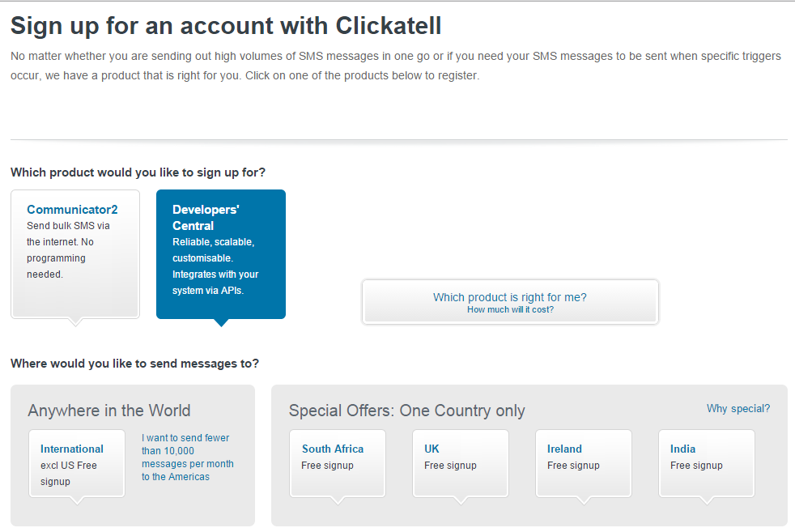Click "Free signup" under South Africa

coord(327,466)
